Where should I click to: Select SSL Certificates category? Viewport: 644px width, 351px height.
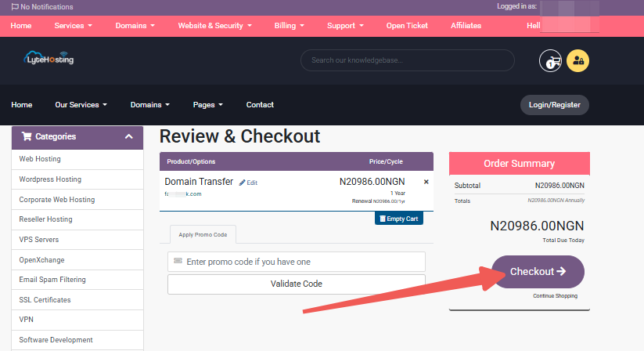pos(77,299)
